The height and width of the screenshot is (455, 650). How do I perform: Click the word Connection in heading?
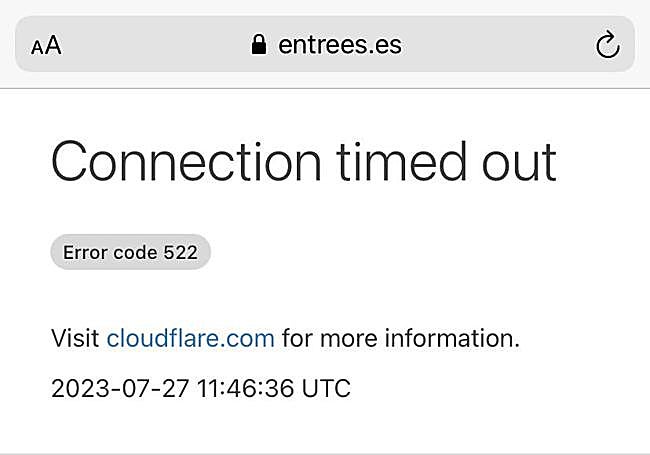pos(186,161)
